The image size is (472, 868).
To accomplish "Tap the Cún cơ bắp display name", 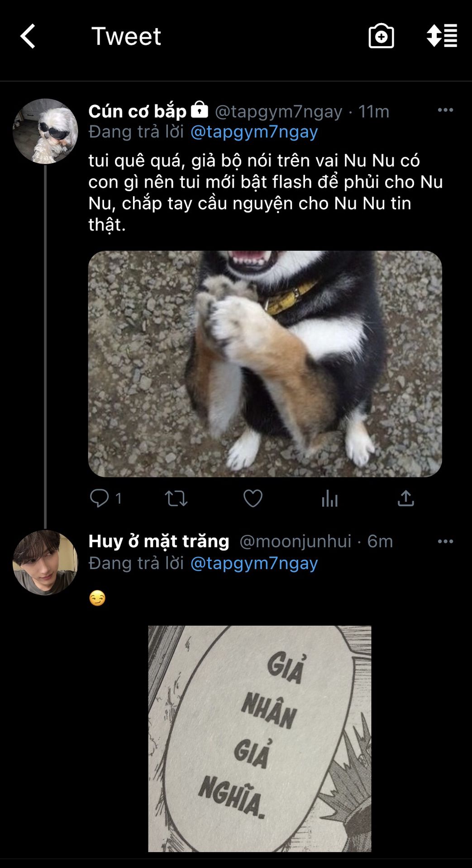I will coord(137,111).
